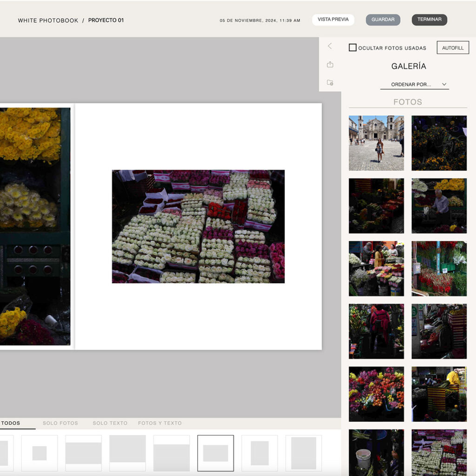Image resolution: width=476 pixels, height=476 pixels.
Task: Open the Ordenar Por dropdown
Action: [414, 85]
